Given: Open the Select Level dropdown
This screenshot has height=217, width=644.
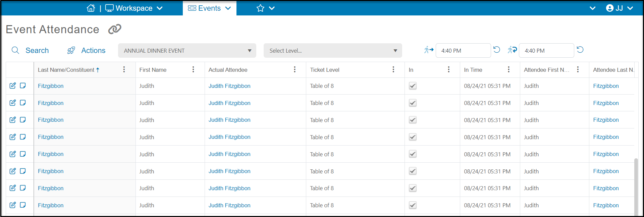Looking at the screenshot, I should [x=333, y=51].
